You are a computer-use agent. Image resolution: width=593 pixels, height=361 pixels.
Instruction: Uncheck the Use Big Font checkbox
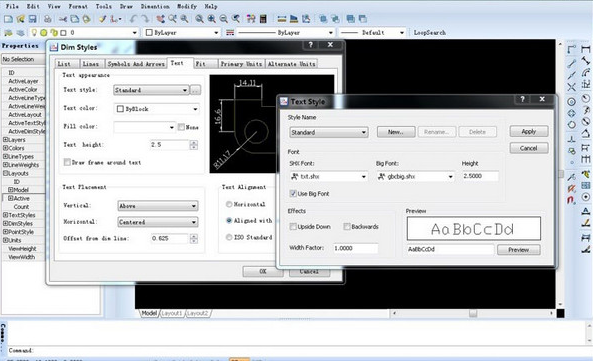pos(293,194)
